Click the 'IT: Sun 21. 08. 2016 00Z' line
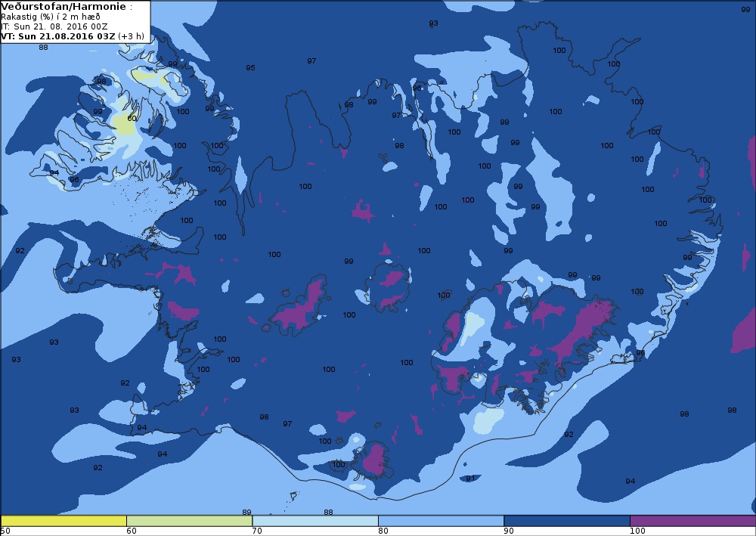Viewport: 756px width, 536px height. click(x=54, y=26)
